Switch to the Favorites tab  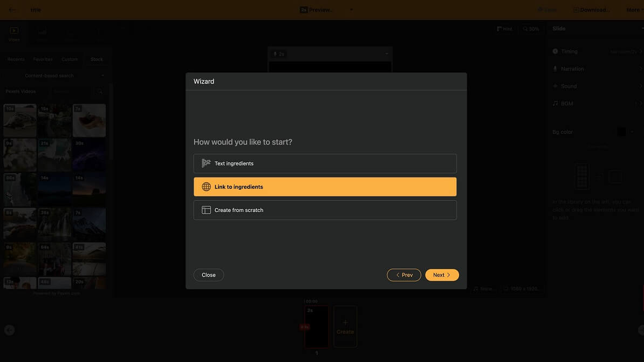pyautogui.click(x=43, y=59)
